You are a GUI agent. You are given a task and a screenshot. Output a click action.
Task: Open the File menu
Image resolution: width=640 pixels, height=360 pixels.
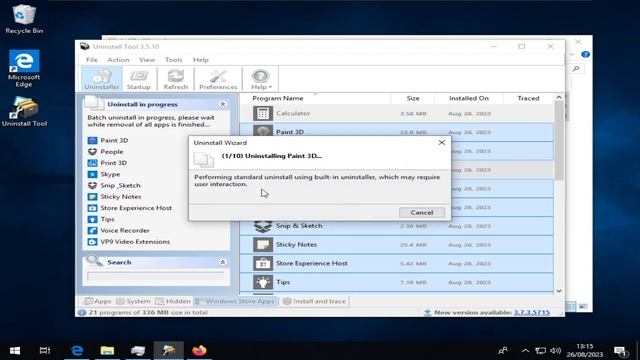(x=92, y=60)
